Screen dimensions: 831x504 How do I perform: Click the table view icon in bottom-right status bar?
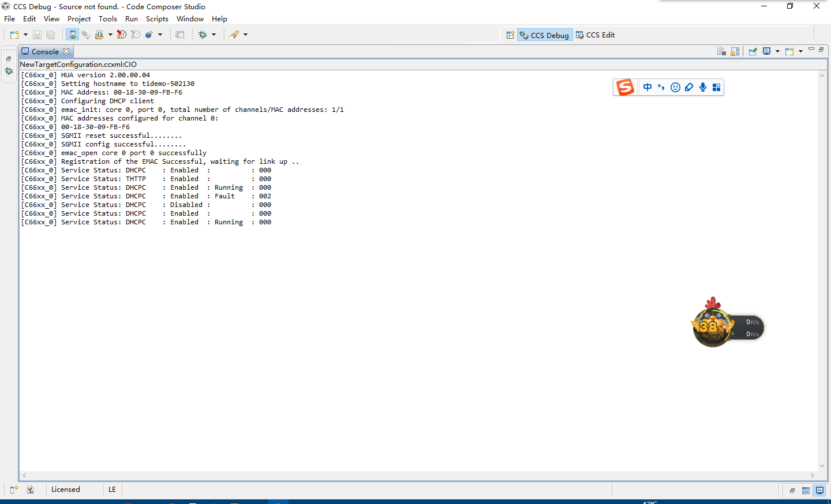coord(806,491)
